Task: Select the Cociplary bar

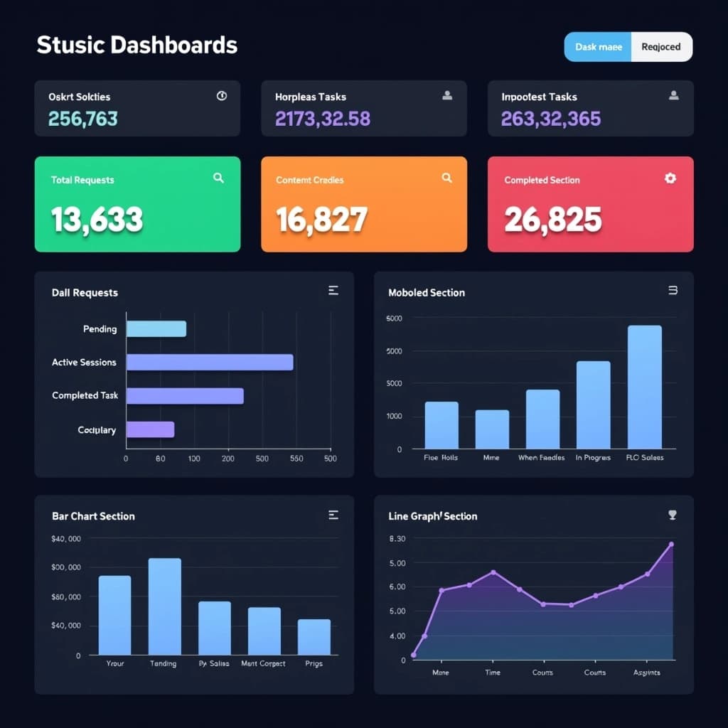Action: click(x=151, y=429)
